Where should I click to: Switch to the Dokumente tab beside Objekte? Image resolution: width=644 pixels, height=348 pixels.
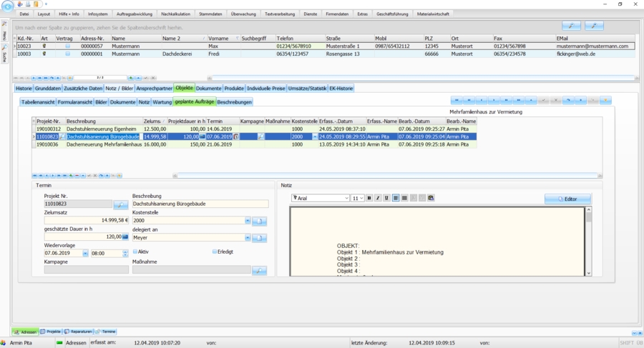[208, 88]
